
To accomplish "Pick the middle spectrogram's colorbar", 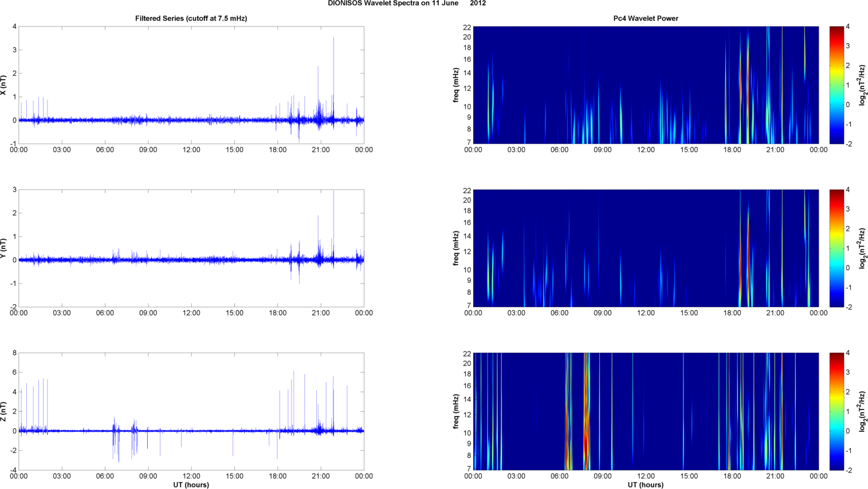I will [836, 249].
